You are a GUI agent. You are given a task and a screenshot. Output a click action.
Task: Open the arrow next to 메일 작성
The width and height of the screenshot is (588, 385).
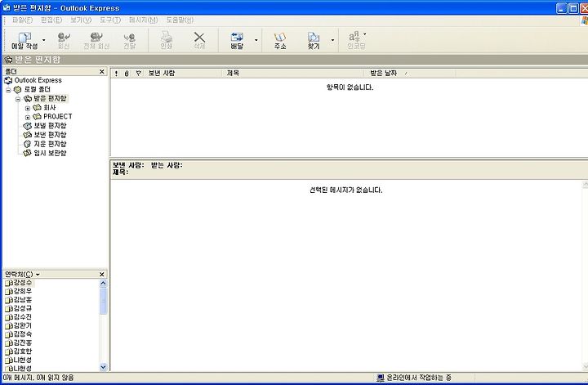tap(44, 40)
